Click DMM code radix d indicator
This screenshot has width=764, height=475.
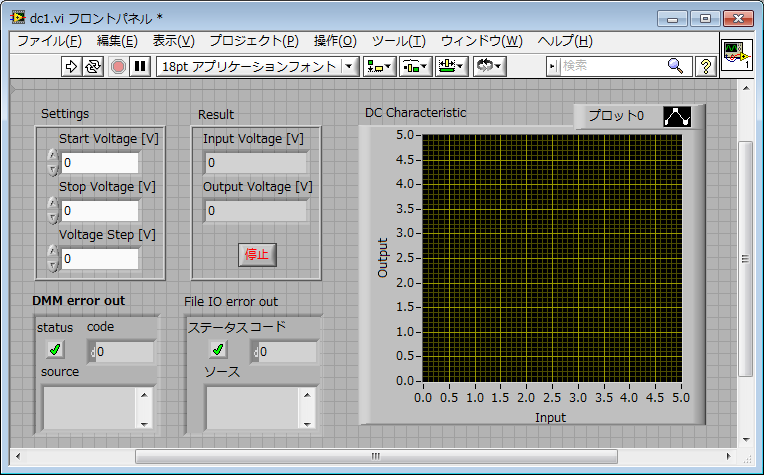click(x=92, y=352)
